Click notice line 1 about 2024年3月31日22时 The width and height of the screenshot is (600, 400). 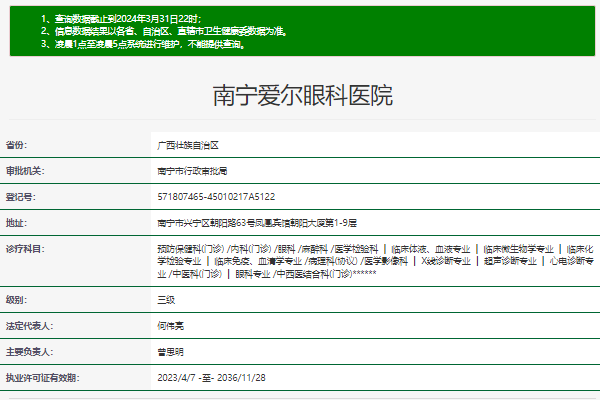pyautogui.click(x=121, y=19)
